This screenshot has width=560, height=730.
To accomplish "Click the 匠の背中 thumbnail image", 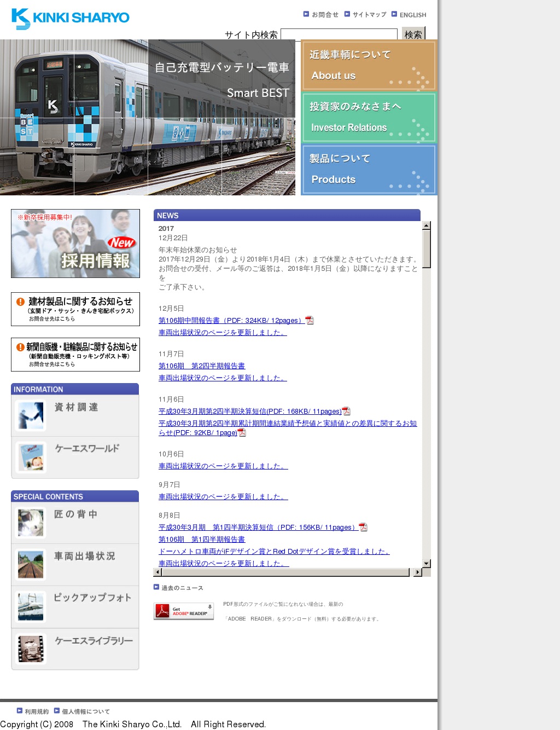I will 31,523.
